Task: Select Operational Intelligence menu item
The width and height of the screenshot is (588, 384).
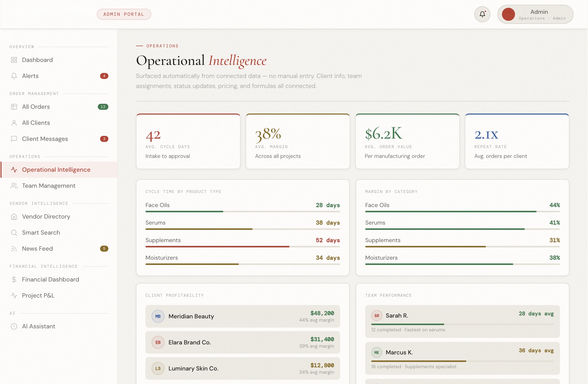Action: point(59,170)
